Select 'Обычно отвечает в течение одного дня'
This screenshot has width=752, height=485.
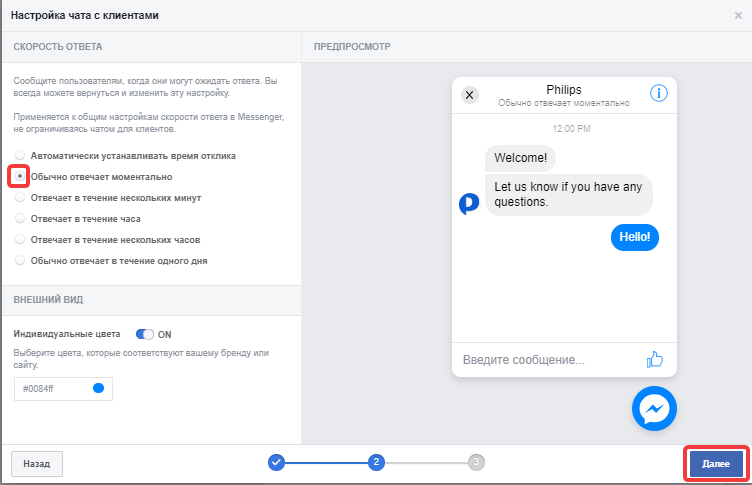(20, 260)
